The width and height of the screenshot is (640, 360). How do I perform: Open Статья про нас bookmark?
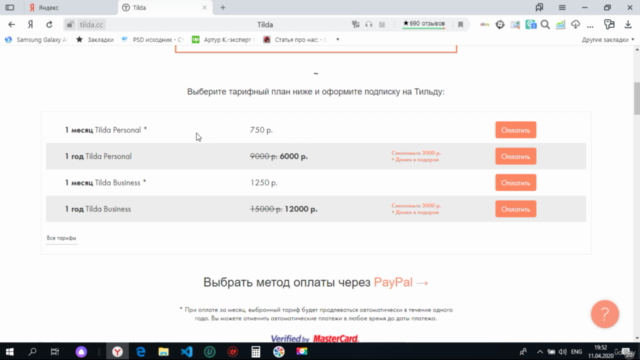coord(295,40)
